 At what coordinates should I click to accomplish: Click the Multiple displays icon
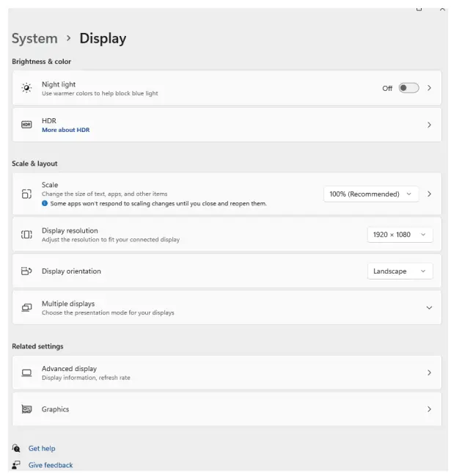(26, 308)
